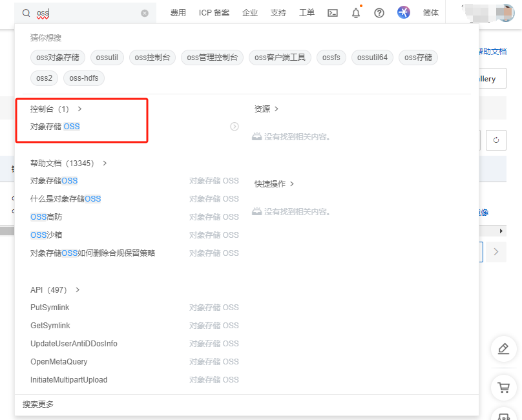The height and width of the screenshot is (420, 522).
Task: Open the 企业 menu
Action: pyautogui.click(x=250, y=13)
